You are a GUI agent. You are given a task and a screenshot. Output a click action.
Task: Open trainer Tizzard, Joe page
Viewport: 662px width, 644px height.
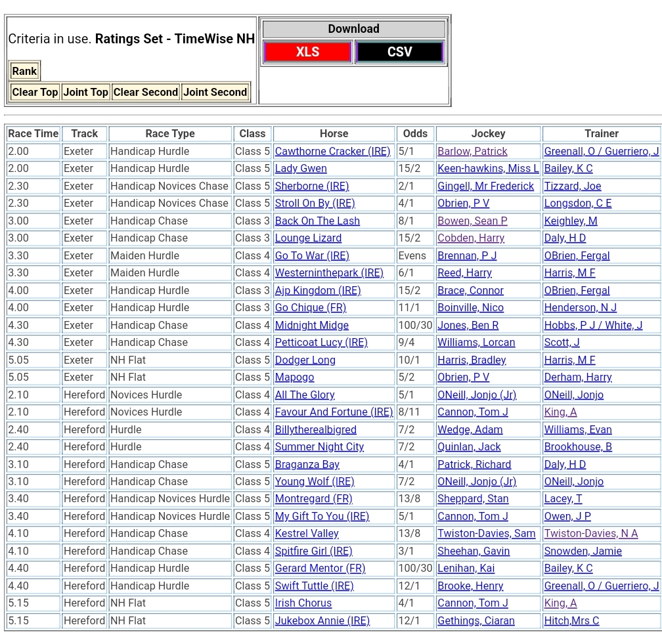573,186
